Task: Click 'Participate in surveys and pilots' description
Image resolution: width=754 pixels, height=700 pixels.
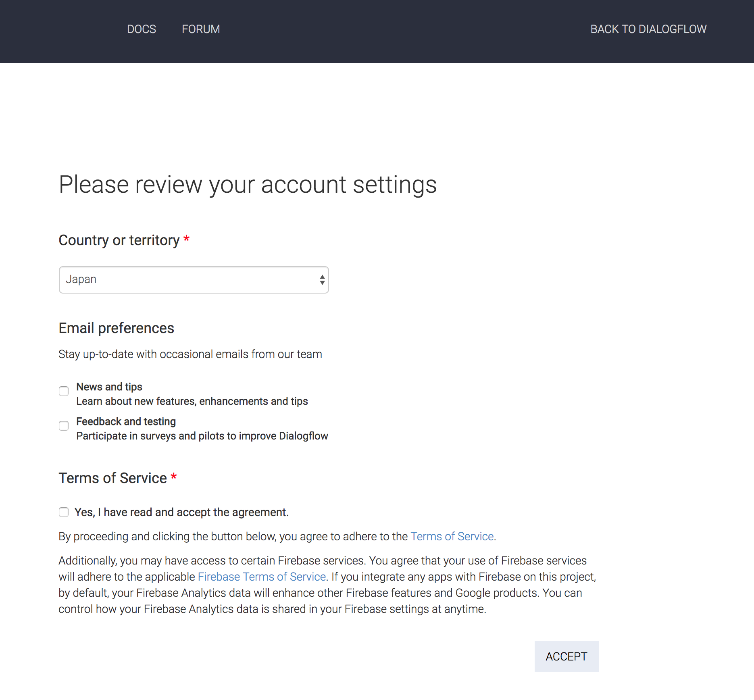Action: (202, 436)
